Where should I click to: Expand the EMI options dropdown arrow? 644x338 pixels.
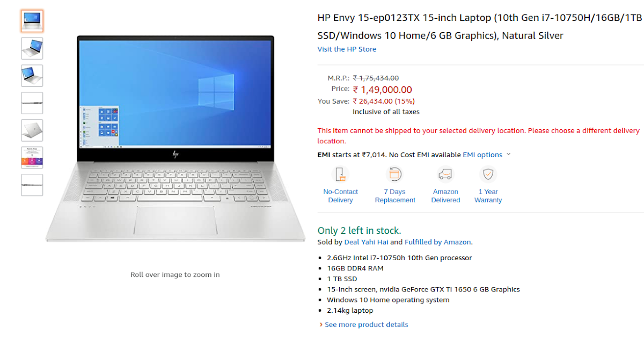click(509, 155)
